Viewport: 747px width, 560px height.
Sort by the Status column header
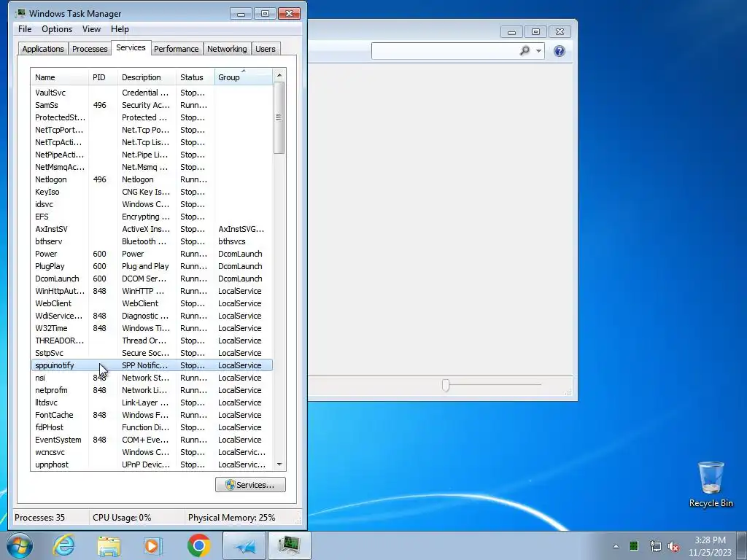[196, 77]
